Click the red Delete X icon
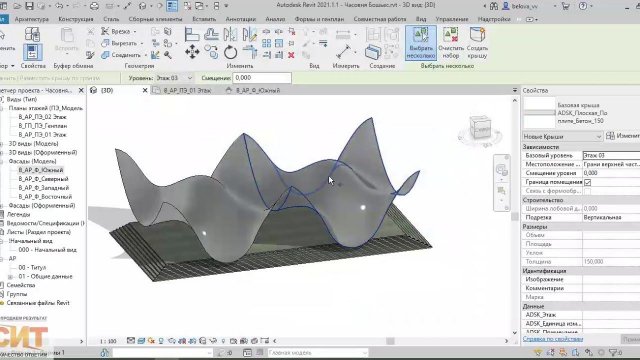The height and width of the screenshot is (360, 640). 291,55
